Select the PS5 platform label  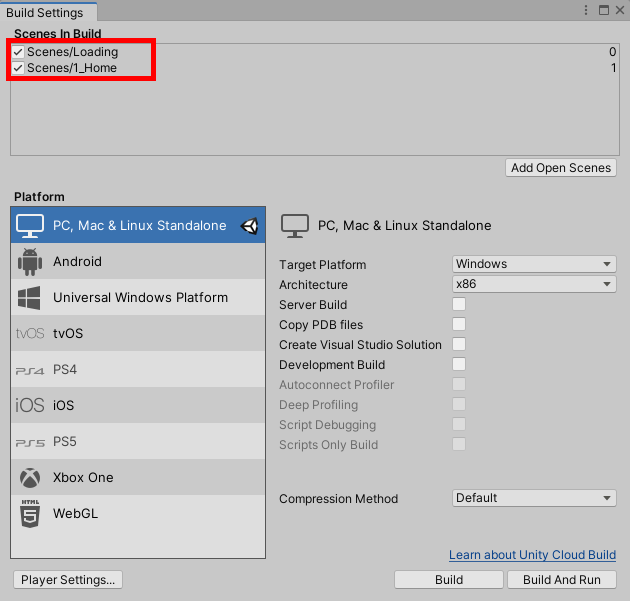[x=65, y=442]
